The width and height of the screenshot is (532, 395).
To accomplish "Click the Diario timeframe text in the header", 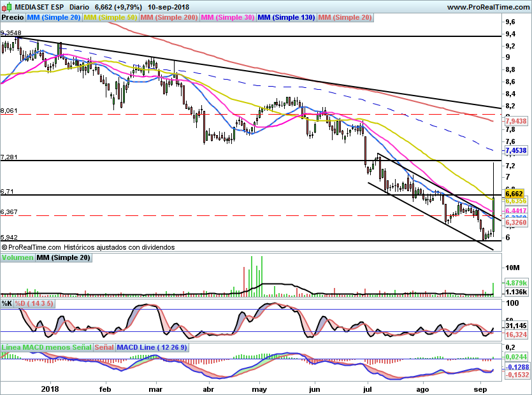I will tap(78, 7).
